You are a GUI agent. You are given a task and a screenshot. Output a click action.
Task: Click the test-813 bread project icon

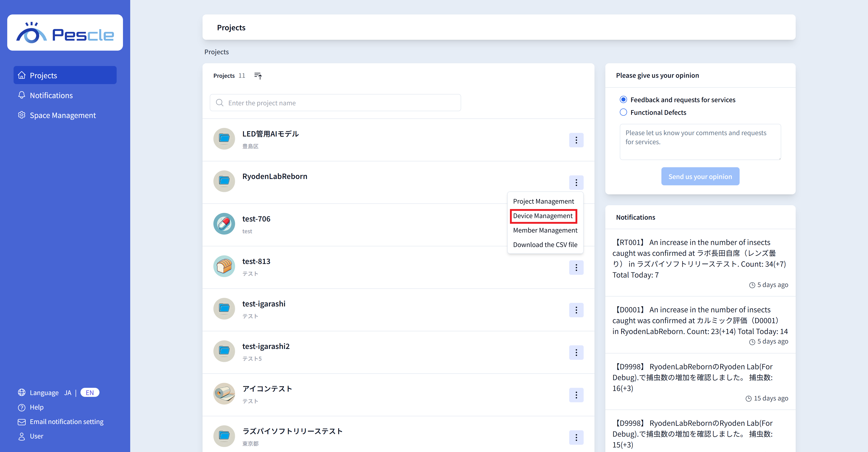pyautogui.click(x=224, y=266)
